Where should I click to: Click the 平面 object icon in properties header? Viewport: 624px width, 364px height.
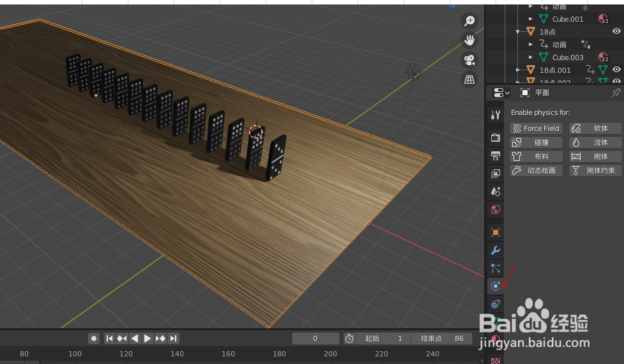[525, 93]
